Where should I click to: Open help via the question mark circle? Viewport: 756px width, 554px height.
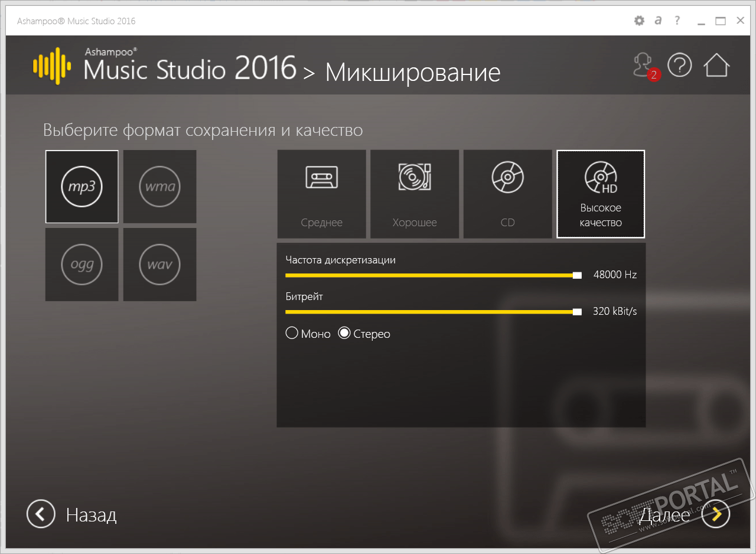pos(680,65)
